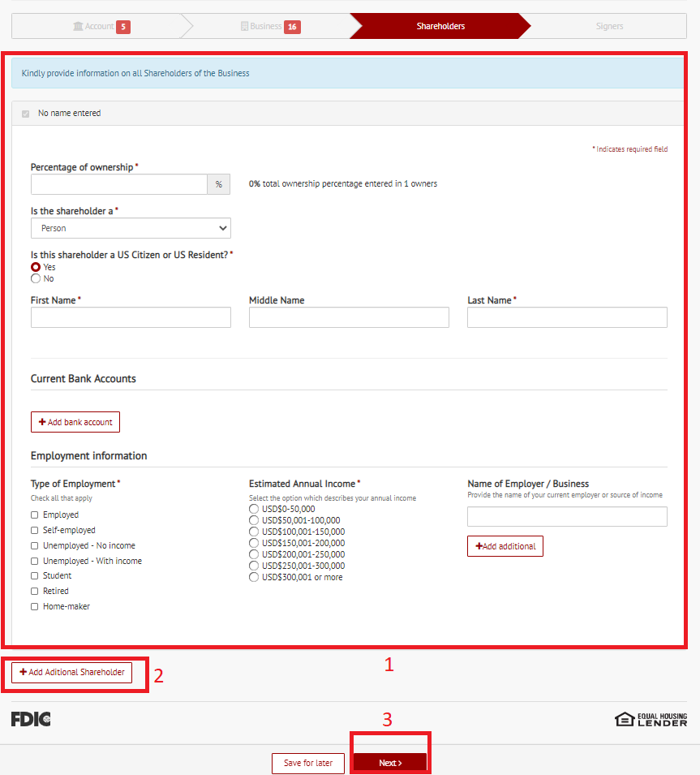The width and height of the screenshot is (700, 775).
Task: Toggle checkbox beside No name entered
Action: 25,114
